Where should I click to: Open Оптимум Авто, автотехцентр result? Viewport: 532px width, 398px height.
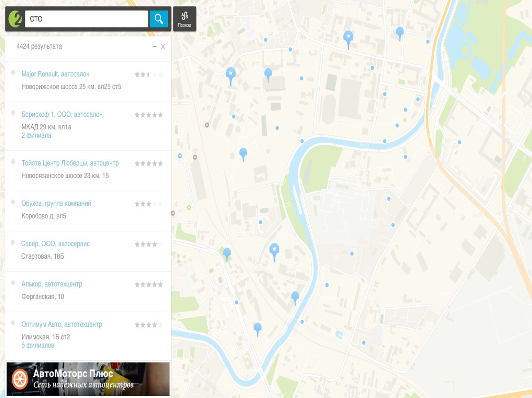pos(62,325)
